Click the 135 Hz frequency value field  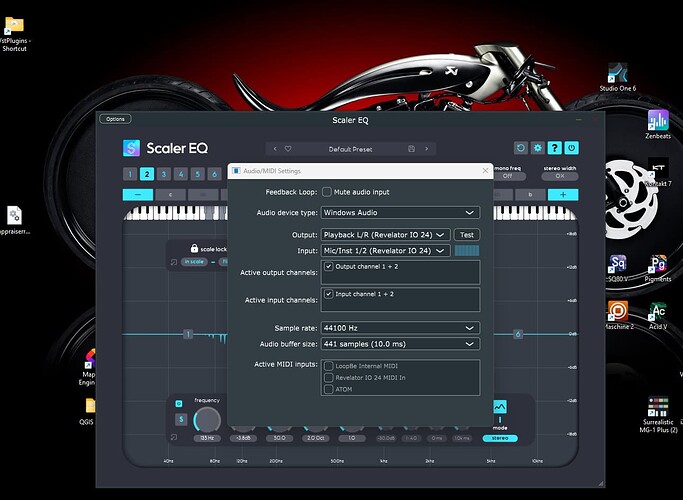click(207, 438)
